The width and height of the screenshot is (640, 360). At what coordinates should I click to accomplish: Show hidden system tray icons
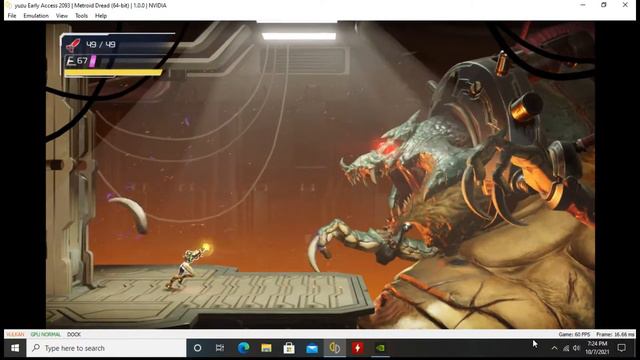554,348
